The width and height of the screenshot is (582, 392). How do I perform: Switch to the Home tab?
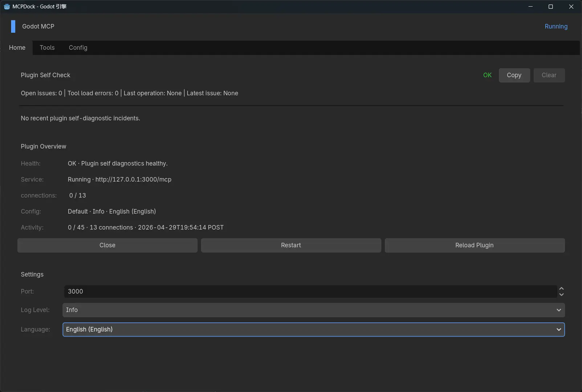click(x=17, y=48)
